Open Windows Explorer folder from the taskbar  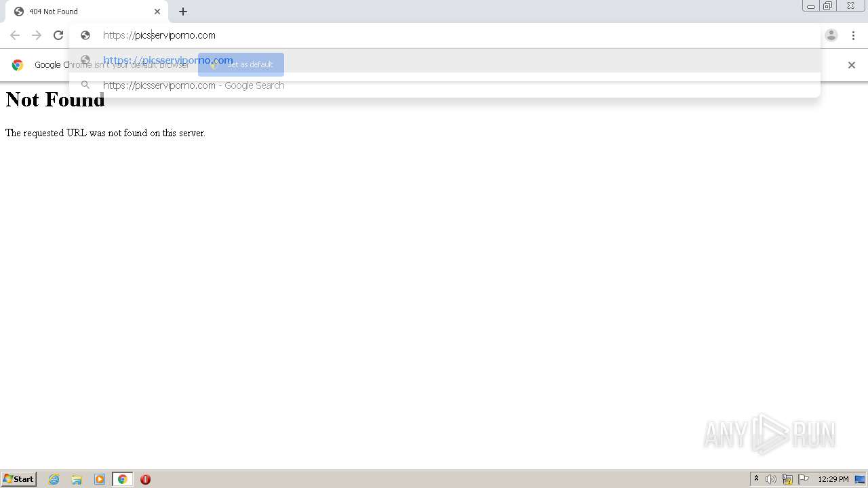tap(77, 479)
